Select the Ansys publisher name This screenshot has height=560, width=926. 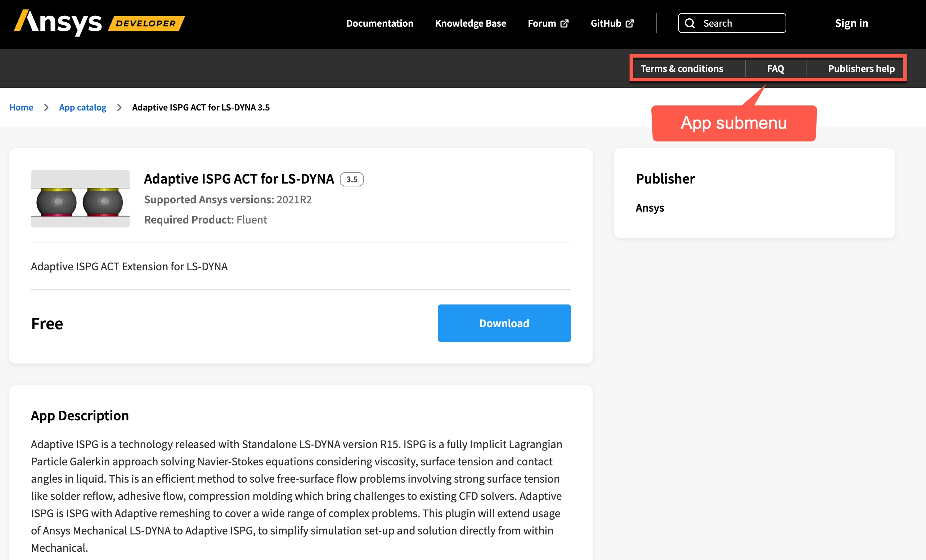tap(650, 208)
